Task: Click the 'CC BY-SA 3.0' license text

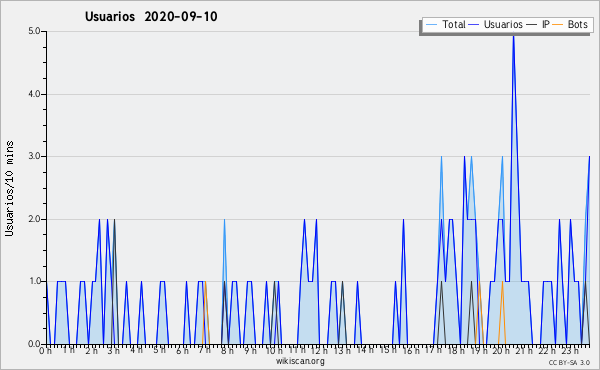Action: (569, 362)
